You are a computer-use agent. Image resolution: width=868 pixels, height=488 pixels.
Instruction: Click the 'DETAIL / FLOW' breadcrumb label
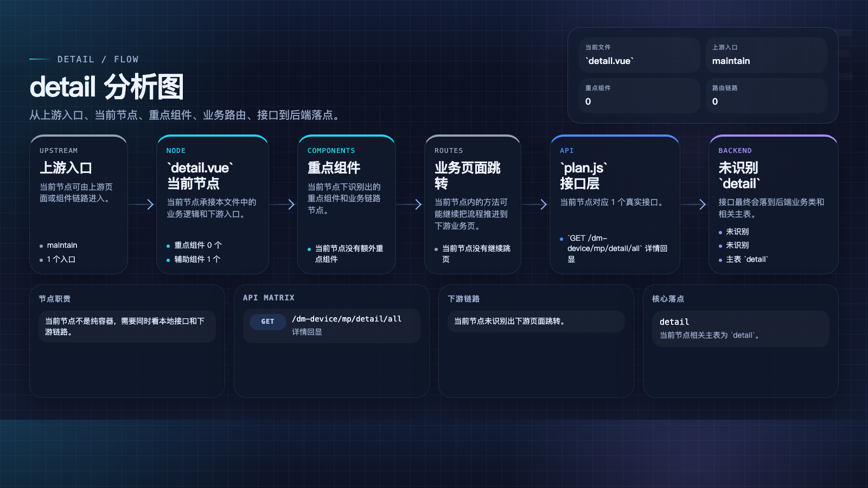point(98,59)
